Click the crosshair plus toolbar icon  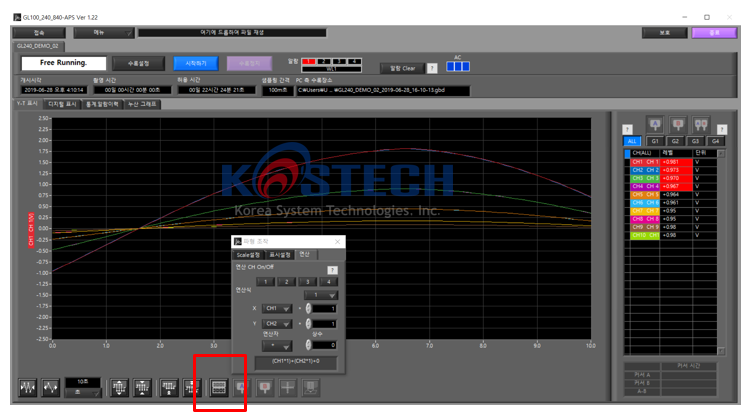coord(287,387)
